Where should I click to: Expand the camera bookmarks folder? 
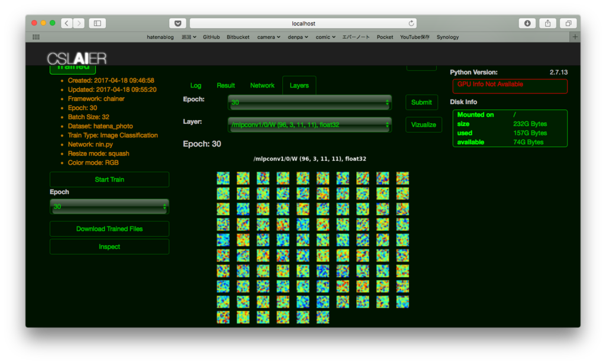pyautogui.click(x=269, y=37)
